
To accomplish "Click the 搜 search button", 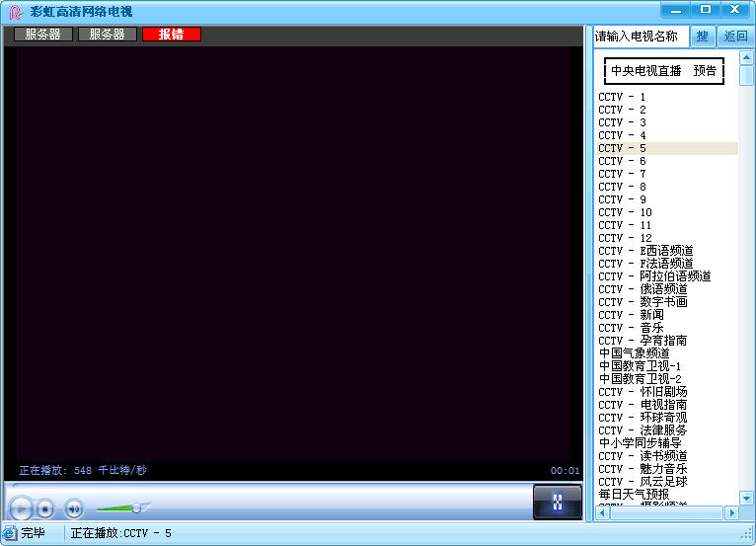I will click(702, 37).
